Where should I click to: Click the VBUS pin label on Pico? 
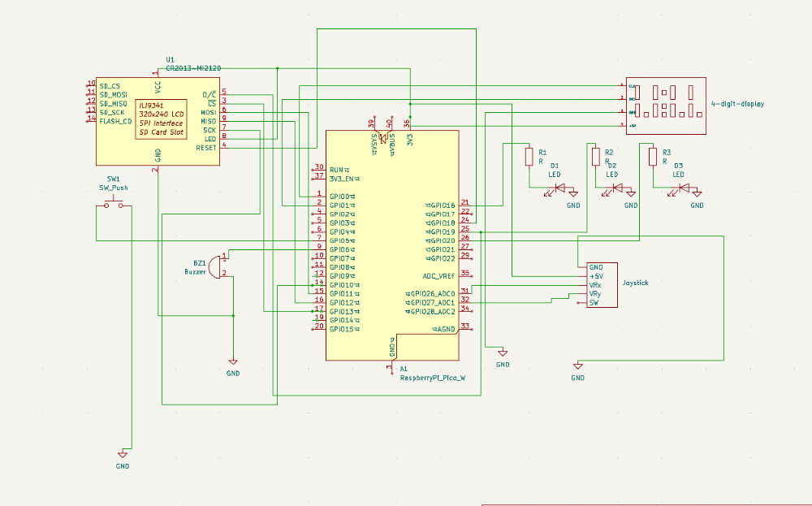392,145
